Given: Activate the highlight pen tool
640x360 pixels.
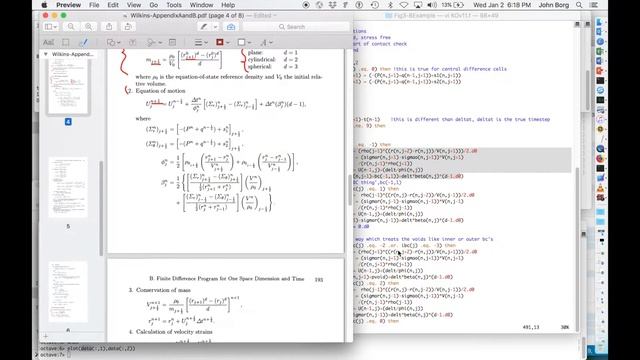Looking at the screenshot, I should click(204, 27).
